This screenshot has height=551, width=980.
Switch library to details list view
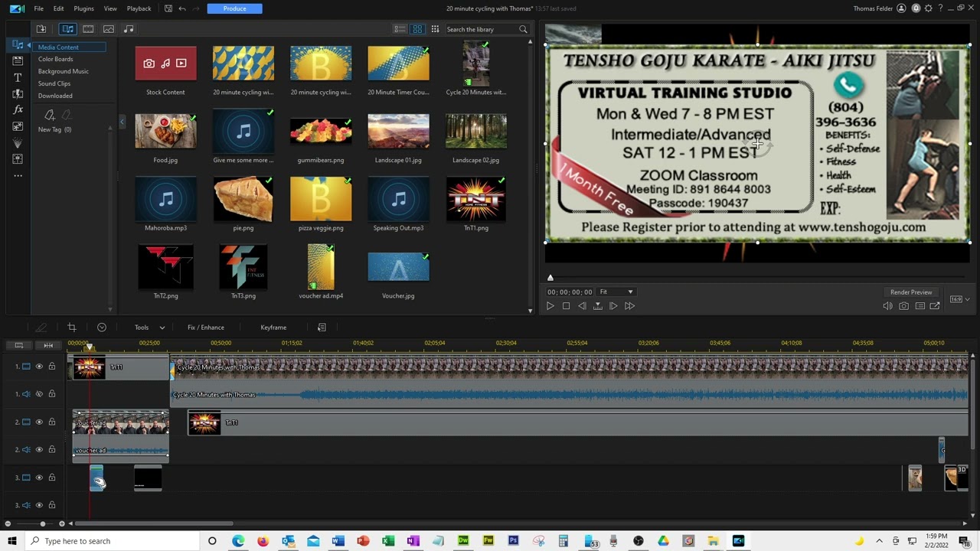400,29
